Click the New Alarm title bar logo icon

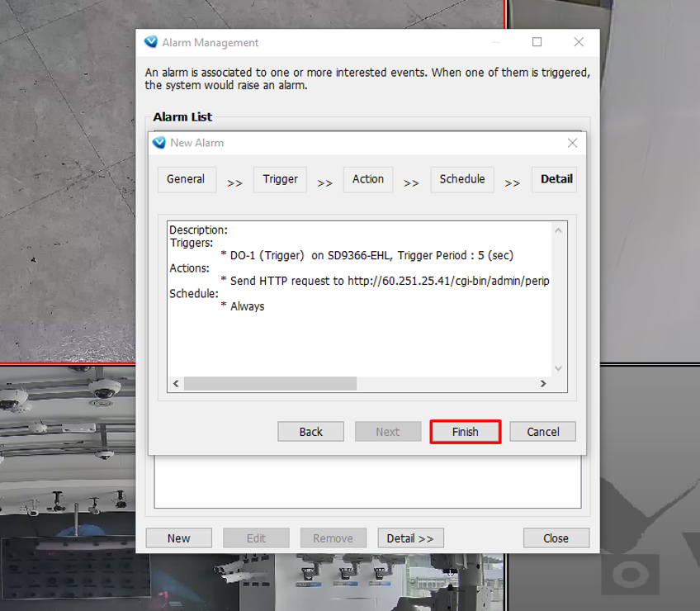(159, 143)
